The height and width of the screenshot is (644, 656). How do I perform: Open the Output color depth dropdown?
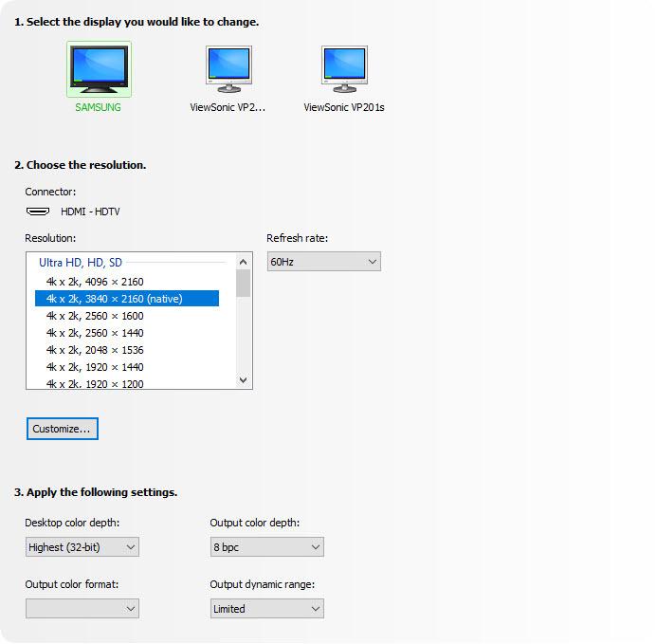pos(266,546)
